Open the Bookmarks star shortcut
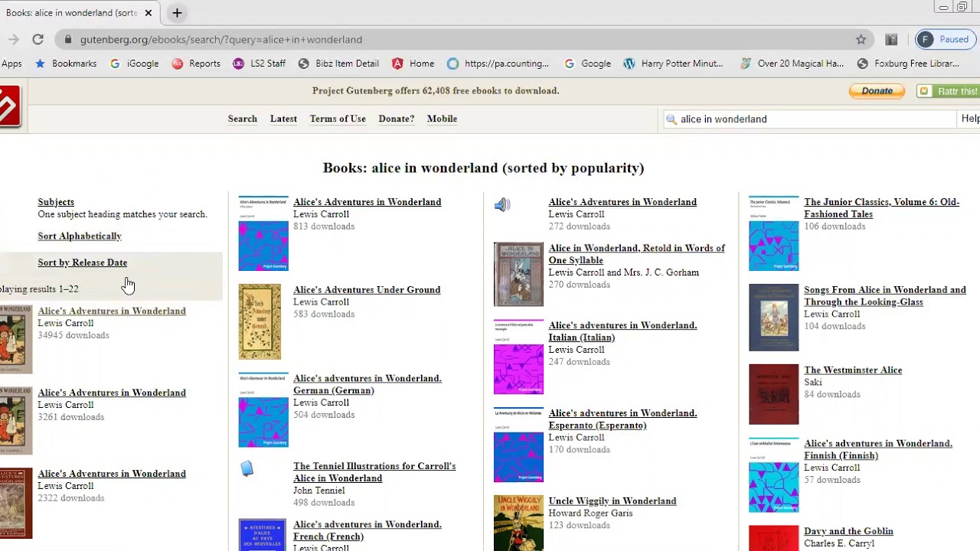The image size is (980, 551). click(66, 64)
